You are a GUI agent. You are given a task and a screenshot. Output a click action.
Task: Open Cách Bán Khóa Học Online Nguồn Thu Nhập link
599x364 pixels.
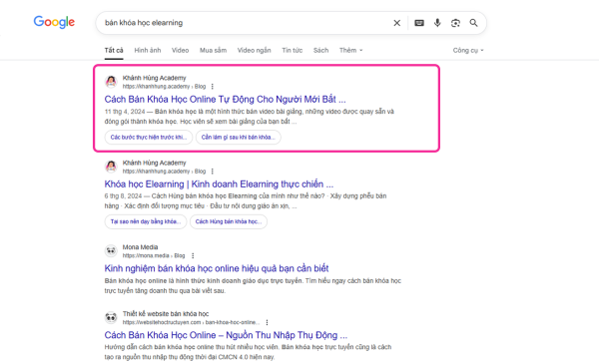(226, 335)
